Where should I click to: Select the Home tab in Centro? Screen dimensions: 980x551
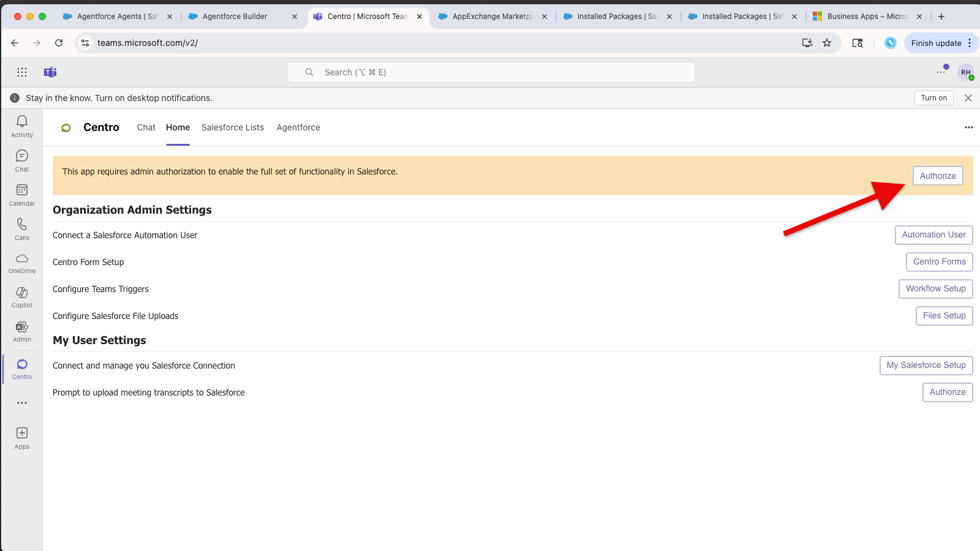[178, 127]
